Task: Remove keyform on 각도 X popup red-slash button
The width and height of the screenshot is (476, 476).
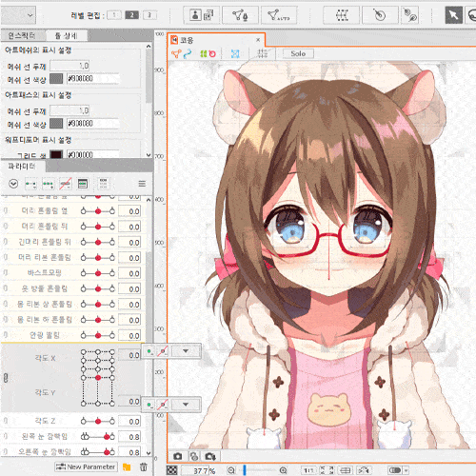Action: pos(163,351)
